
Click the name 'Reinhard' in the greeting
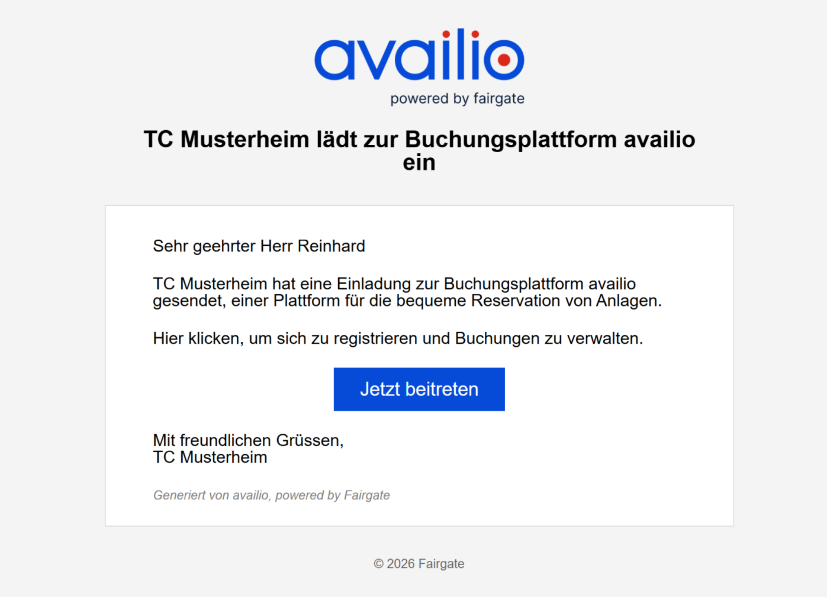point(332,246)
